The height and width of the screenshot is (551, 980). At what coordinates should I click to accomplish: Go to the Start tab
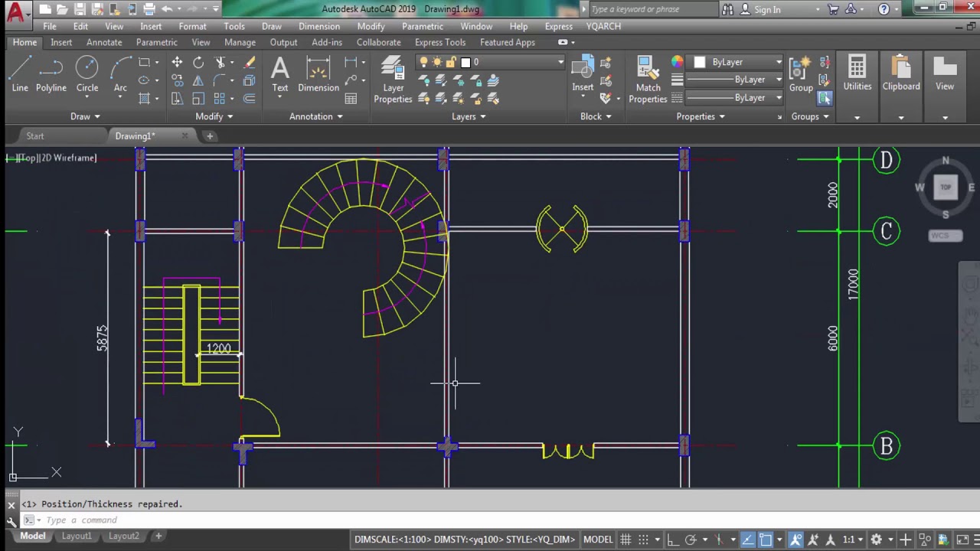click(x=35, y=136)
